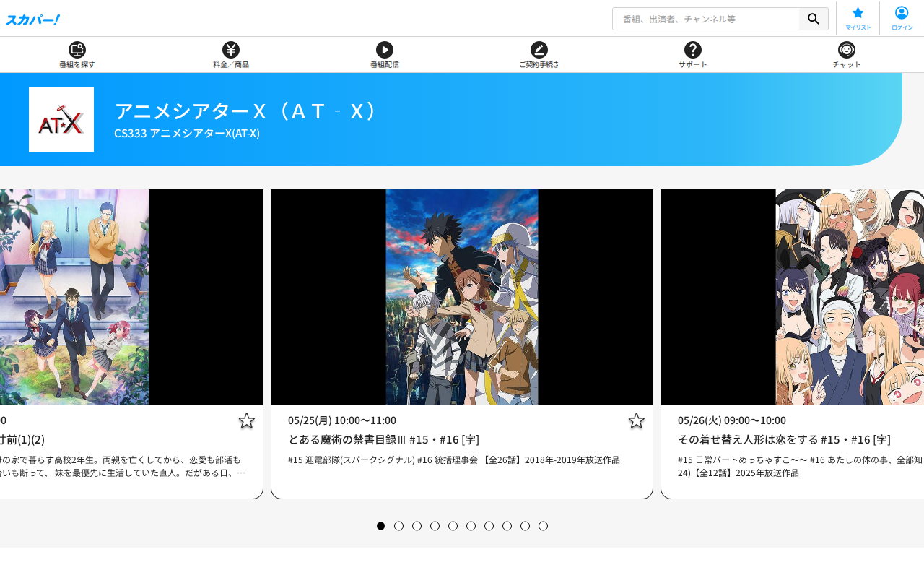Focus the 番組、出演者、チャンネル等 search field
The width and height of the screenshot is (924, 578).
[x=706, y=19]
